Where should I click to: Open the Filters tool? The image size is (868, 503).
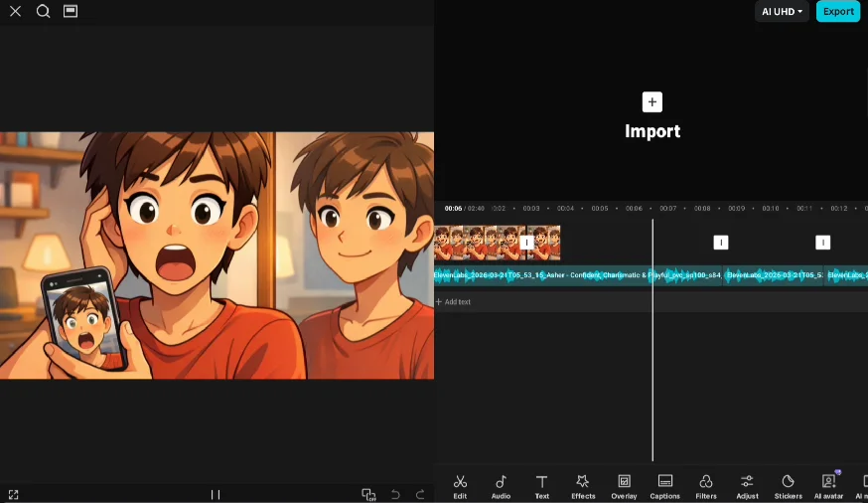706,486
